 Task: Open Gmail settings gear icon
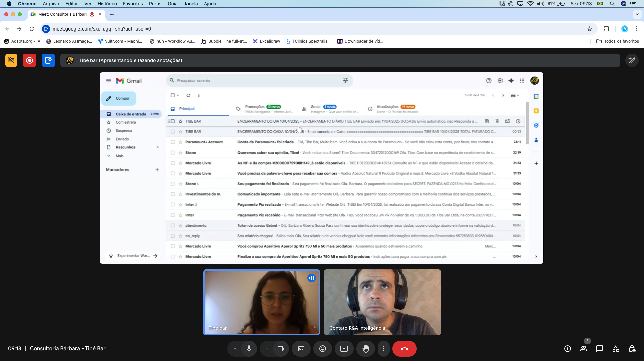[500, 81]
